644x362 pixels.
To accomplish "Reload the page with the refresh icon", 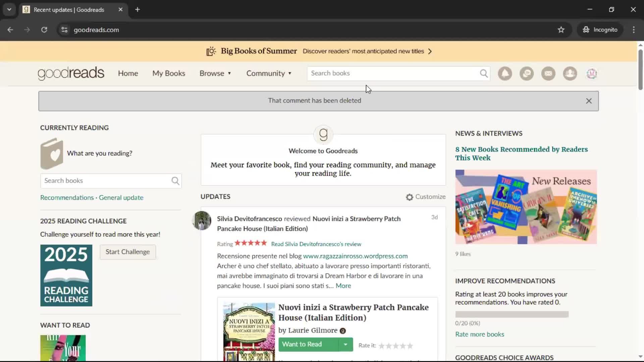I will click(44, 30).
